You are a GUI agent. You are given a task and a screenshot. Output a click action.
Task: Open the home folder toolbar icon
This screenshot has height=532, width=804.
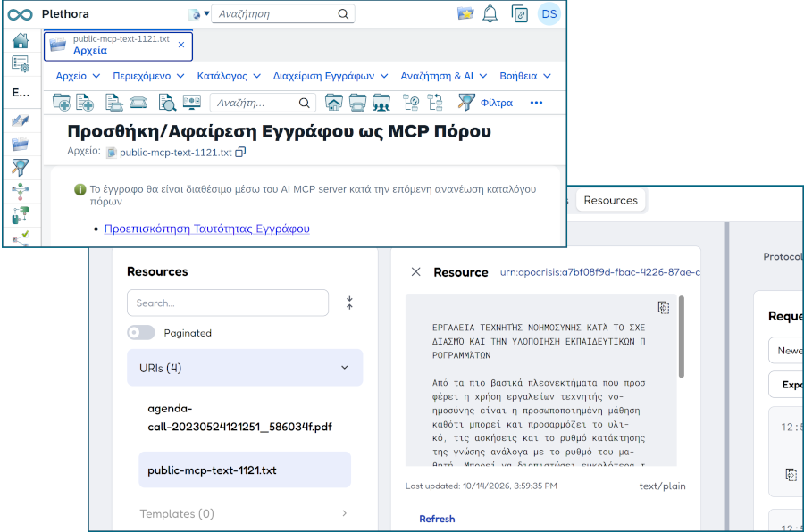click(333, 103)
